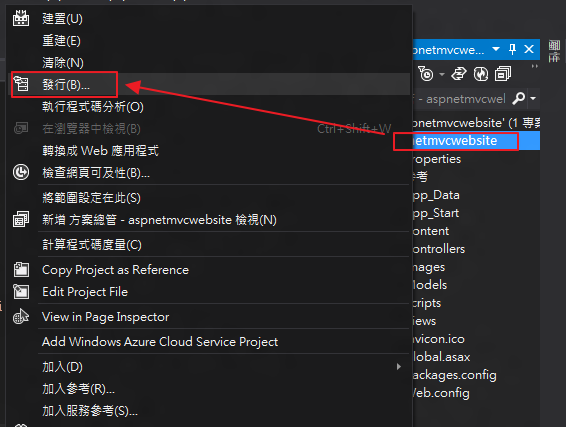Viewport: 566px width, 427px height.
Task: Expand the 加入(D) submenu arrow
Action: [x=399, y=367]
